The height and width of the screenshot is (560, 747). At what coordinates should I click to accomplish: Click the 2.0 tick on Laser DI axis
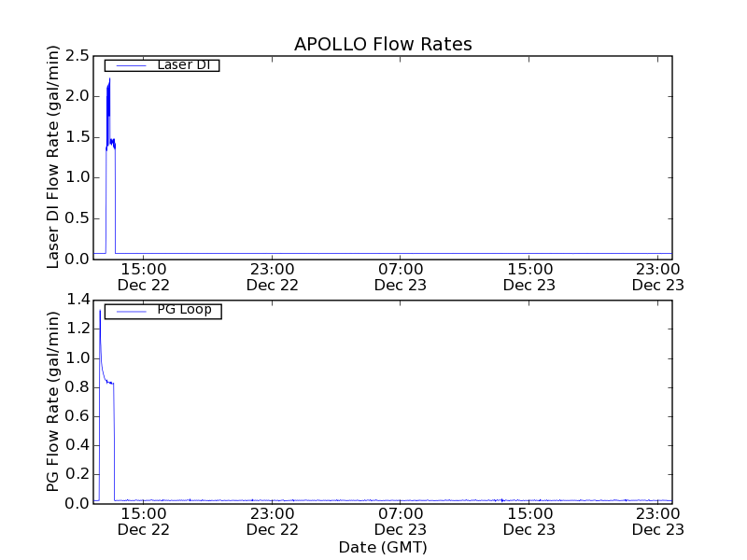pos(78,96)
